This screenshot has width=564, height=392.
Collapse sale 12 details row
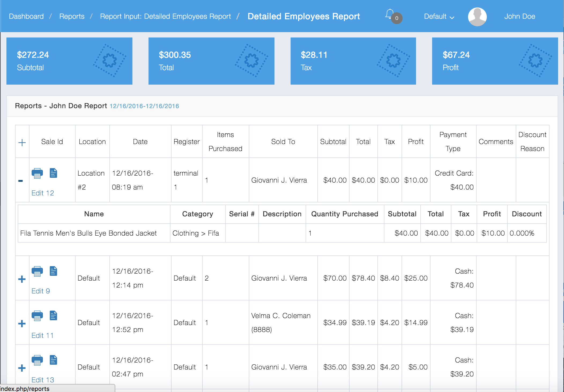pyautogui.click(x=21, y=181)
